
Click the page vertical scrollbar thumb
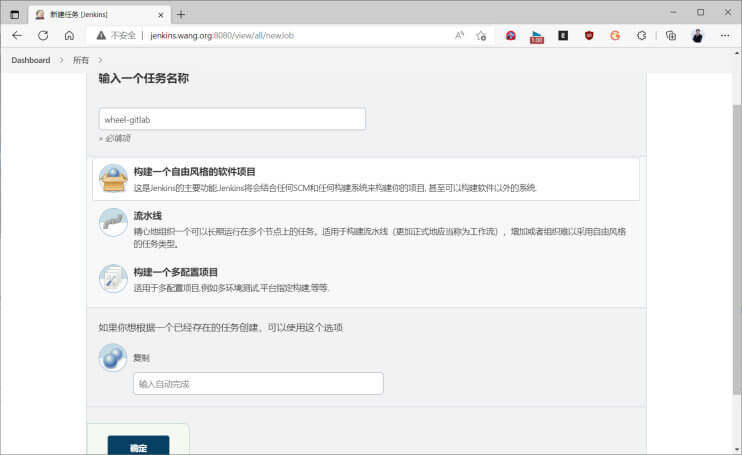click(737, 249)
